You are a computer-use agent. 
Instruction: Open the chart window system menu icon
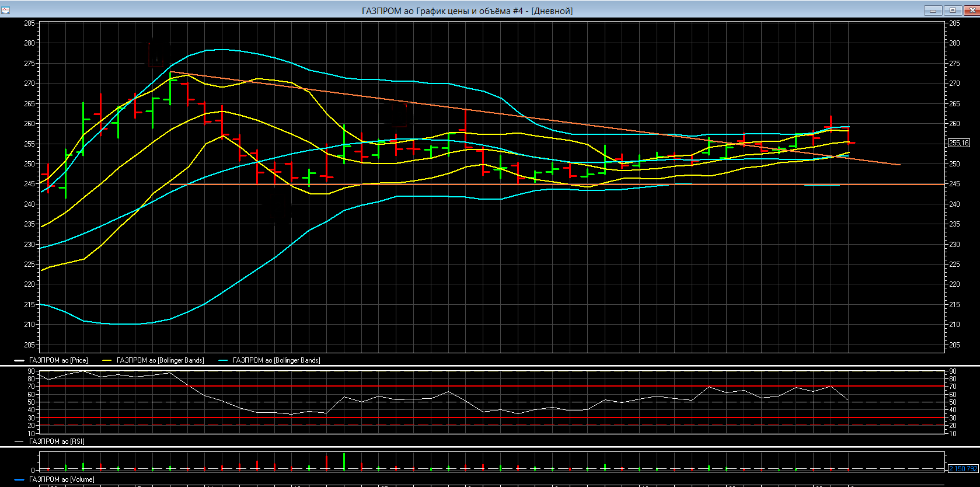[5, 11]
